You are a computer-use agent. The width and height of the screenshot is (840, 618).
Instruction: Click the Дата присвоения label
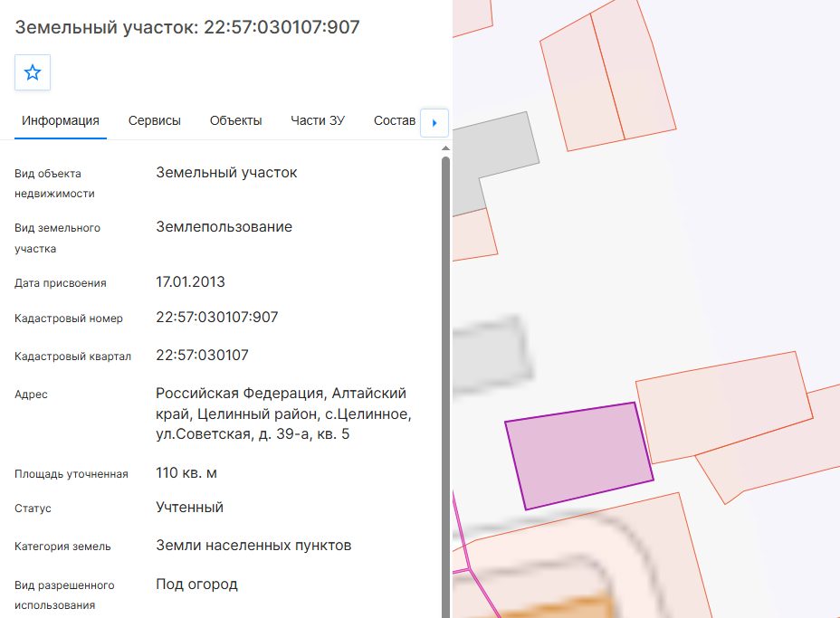click(x=61, y=282)
